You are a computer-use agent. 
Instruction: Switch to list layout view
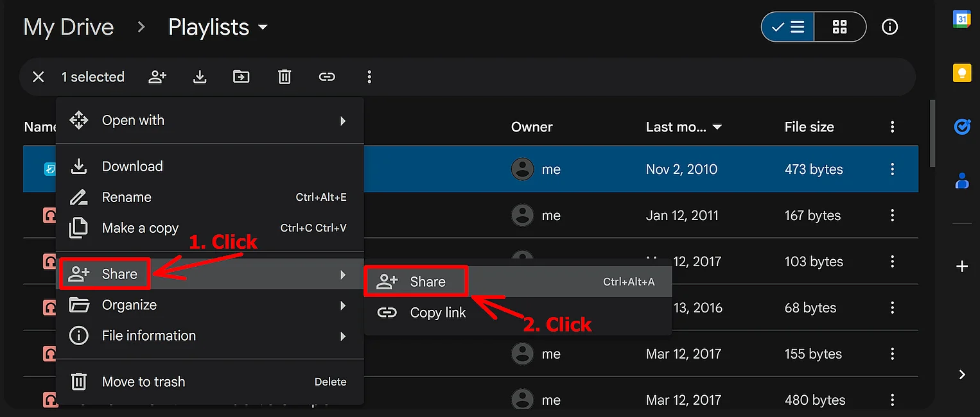click(x=788, y=27)
